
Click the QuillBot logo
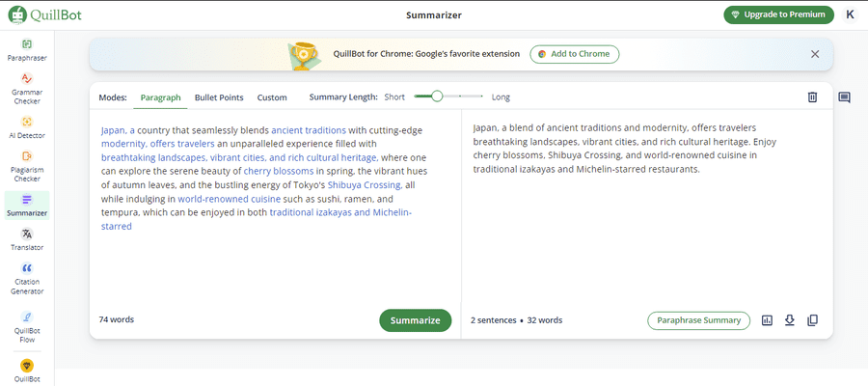44,14
